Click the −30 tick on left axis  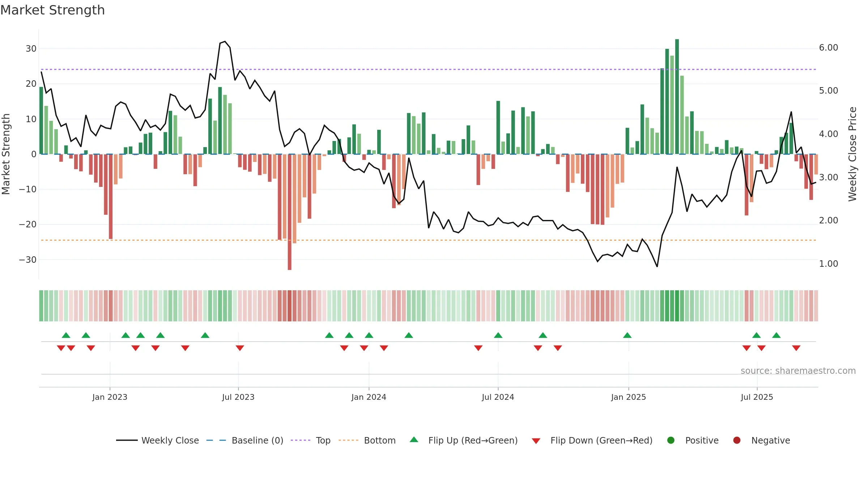coord(28,260)
